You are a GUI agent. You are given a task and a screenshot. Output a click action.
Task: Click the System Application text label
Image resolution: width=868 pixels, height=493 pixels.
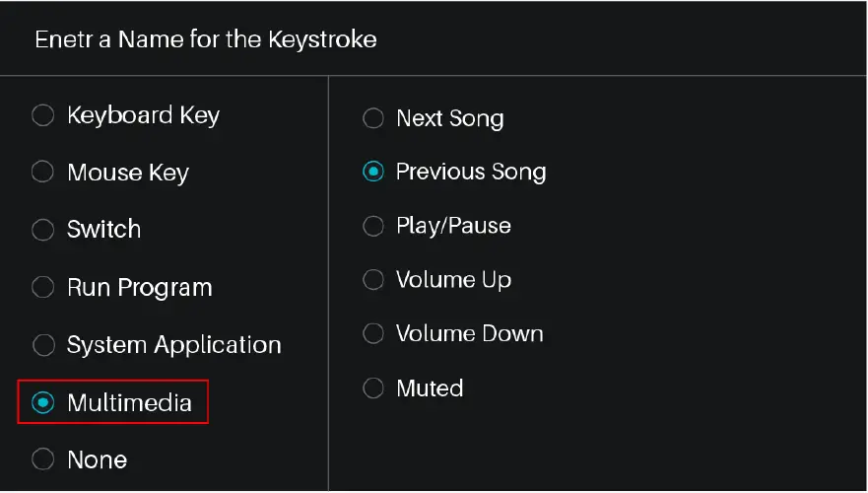pyautogui.click(x=173, y=345)
